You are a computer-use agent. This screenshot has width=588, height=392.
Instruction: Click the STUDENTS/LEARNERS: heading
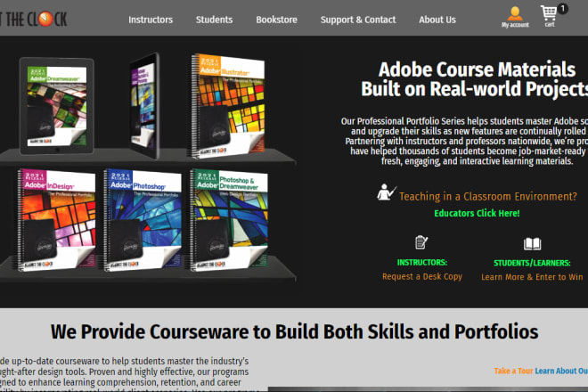click(x=532, y=263)
